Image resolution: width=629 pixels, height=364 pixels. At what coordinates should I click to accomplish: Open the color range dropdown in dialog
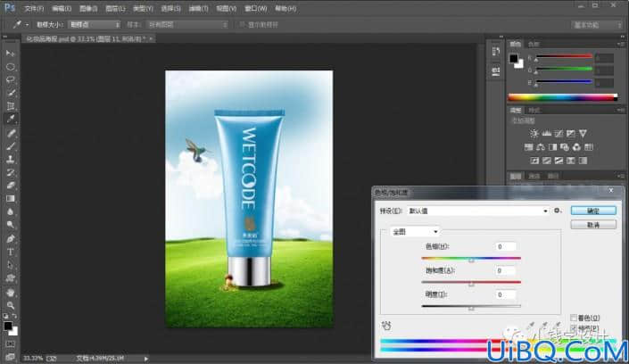[414, 232]
